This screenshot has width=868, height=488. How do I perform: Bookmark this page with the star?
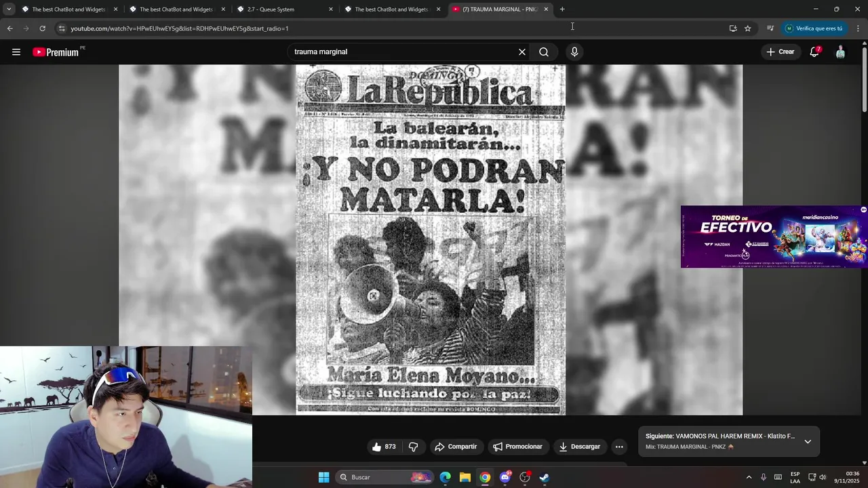click(x=748, y=28)
